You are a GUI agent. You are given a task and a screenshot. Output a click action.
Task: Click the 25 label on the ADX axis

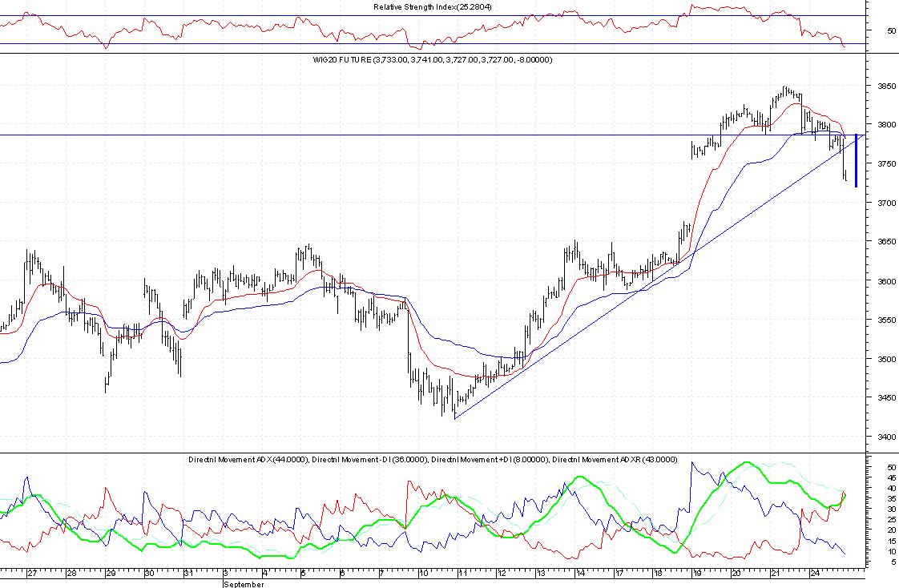coord(892,520)
